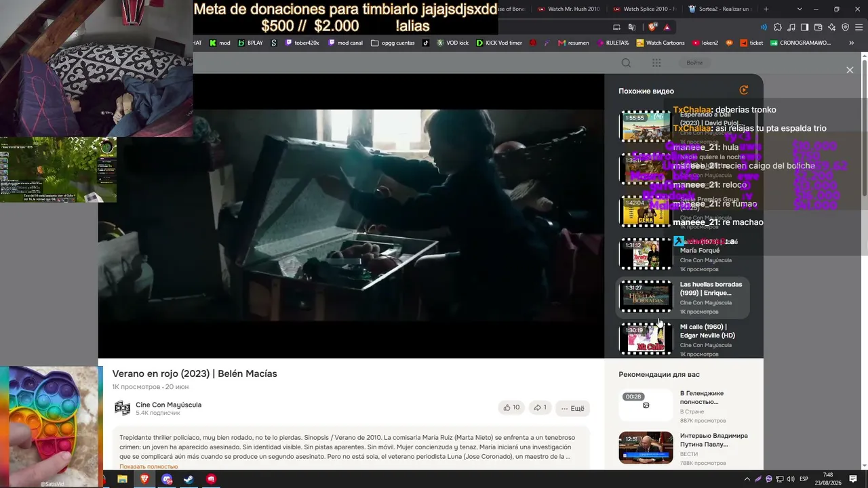Switch to the Watch Mr. Hush 2010 tab
868x488 pixels.
coord(568,9)
